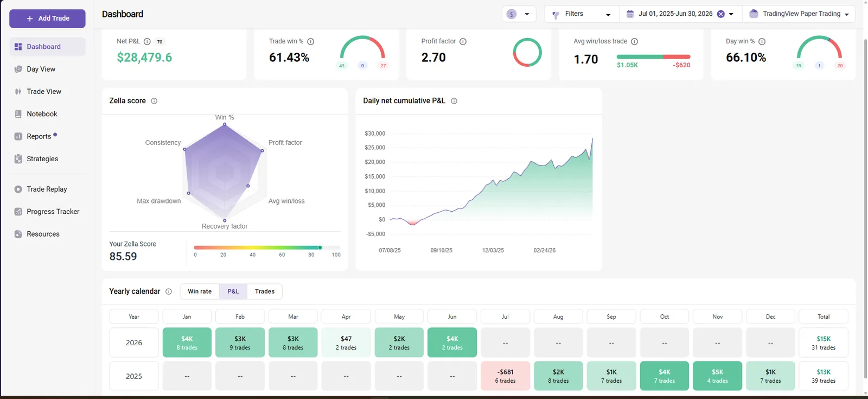The height and width of the screenshot is (399, 868).
Task: Clear the date range with the X icon
Action: (x=720, y=14)
